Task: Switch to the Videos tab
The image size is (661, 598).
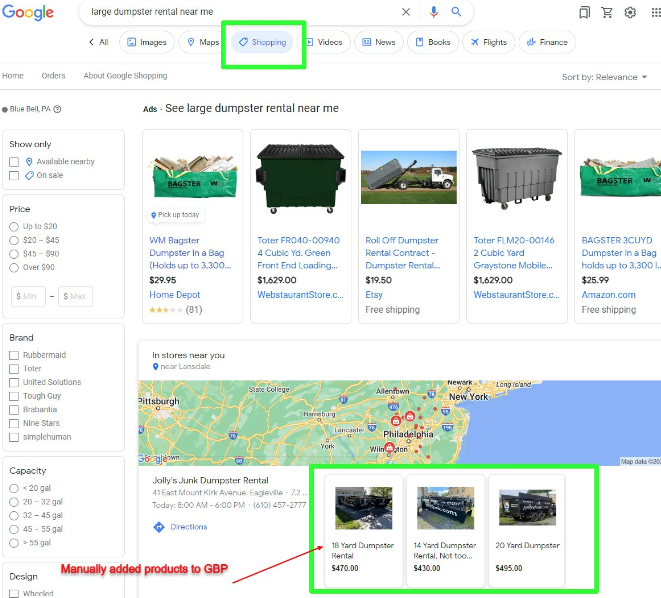Action: tap(324, 42)
